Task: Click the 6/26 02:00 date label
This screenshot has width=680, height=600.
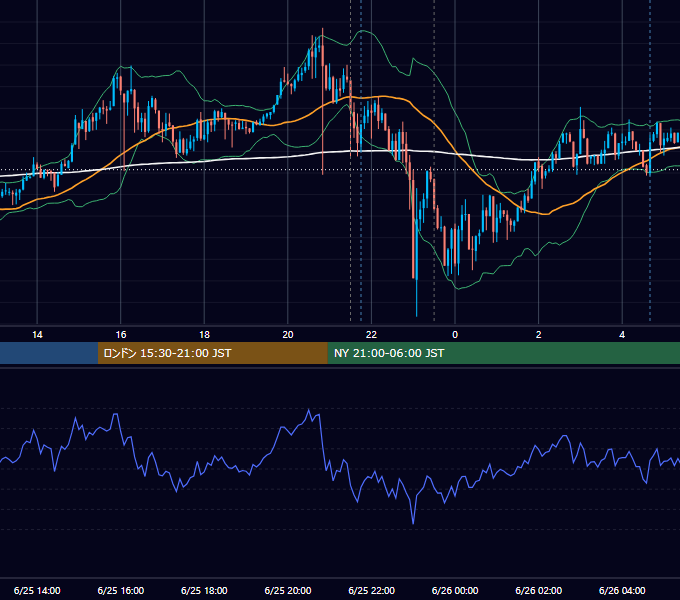Action: pyautogui.click(x=539, y=590)
